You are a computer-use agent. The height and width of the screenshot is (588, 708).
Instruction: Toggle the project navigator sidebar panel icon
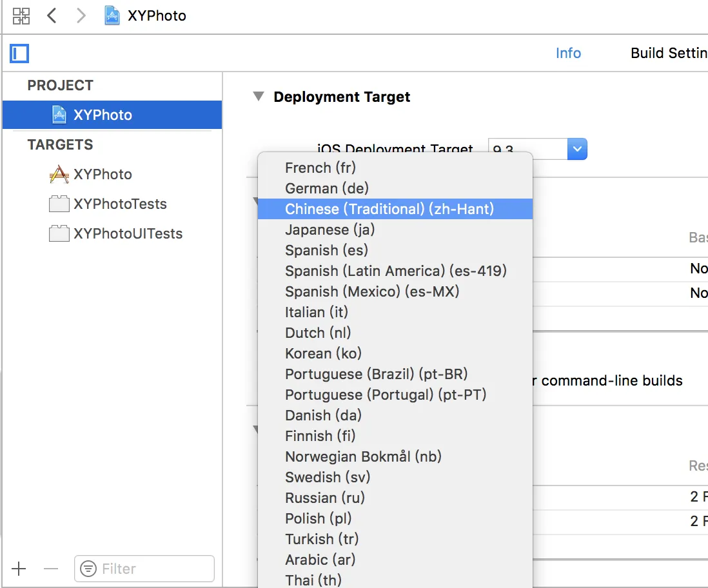[19, 53]
